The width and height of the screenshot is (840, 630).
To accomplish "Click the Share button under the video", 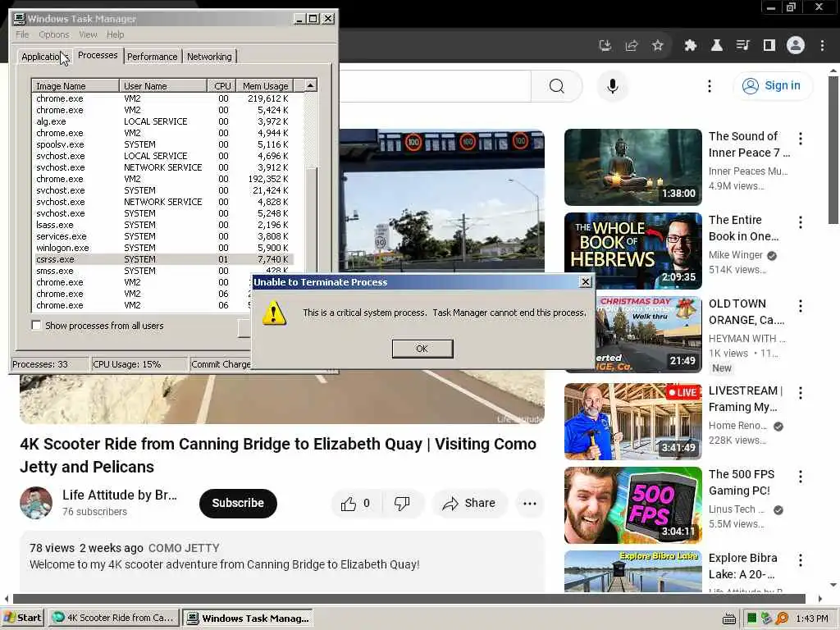I will coord(469,503).
